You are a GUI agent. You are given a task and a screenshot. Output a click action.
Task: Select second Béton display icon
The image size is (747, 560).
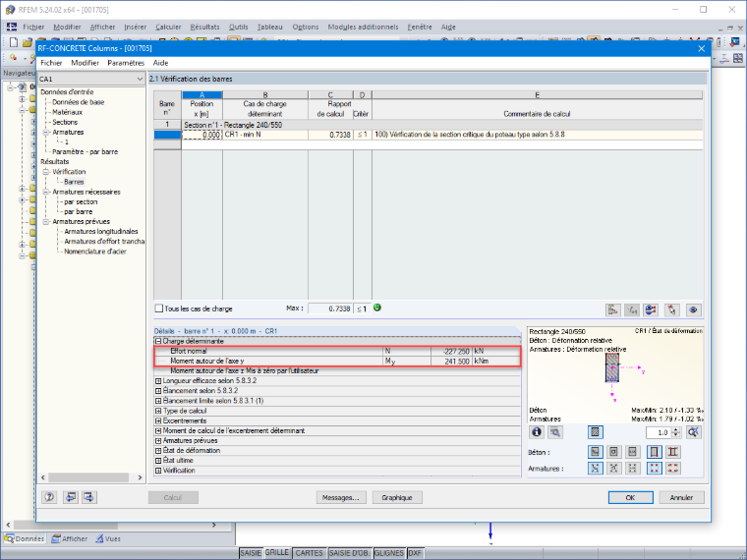(613, 451)
